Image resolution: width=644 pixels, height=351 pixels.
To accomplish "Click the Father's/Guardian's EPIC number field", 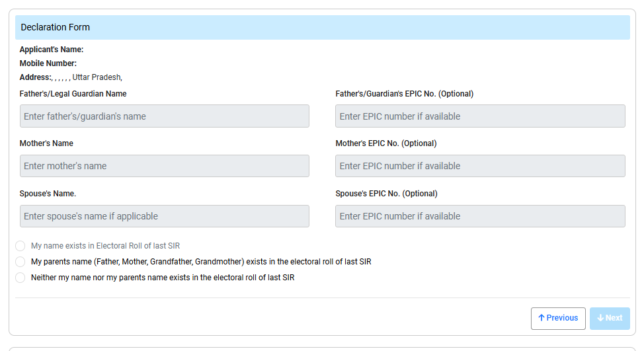I will point(480,116).
